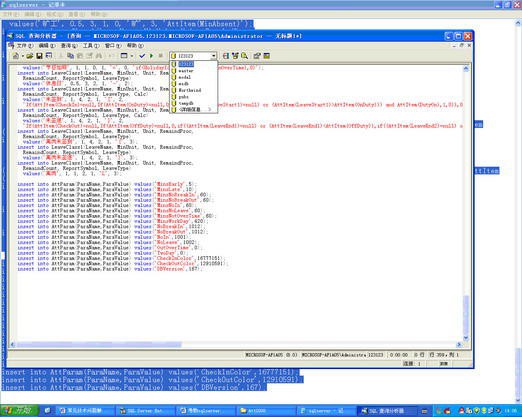Click the 'DBVersion',167 line in the query editor
The height and width of the screenshot is (417, 522).
[110, 269]
